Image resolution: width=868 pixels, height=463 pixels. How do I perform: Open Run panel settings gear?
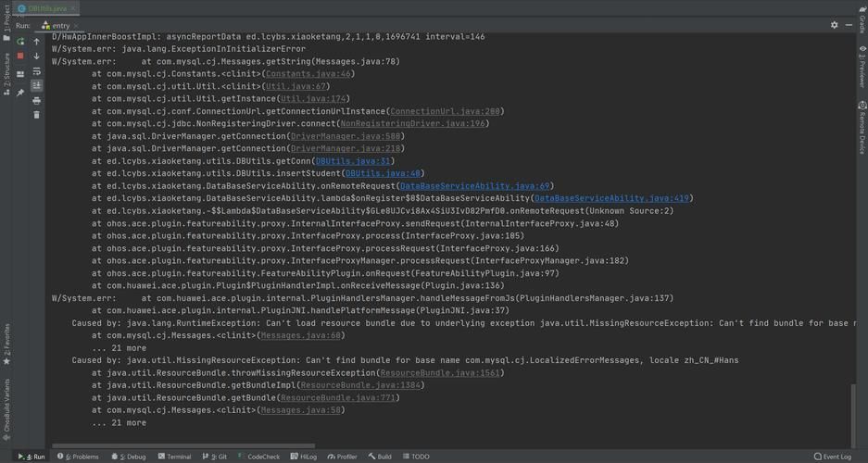835,25
